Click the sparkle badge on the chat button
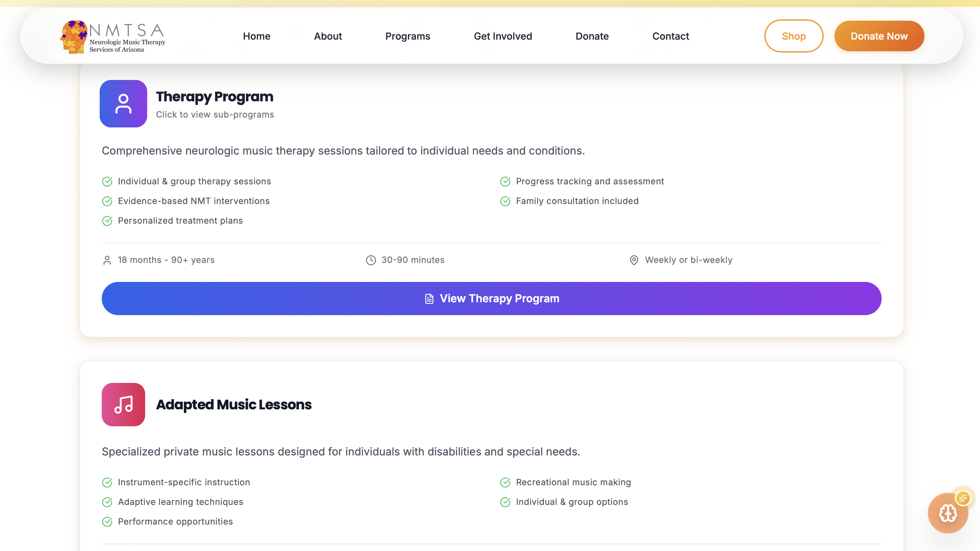The width and height of the screenshot is (980, 551). [x=963, y=498]
